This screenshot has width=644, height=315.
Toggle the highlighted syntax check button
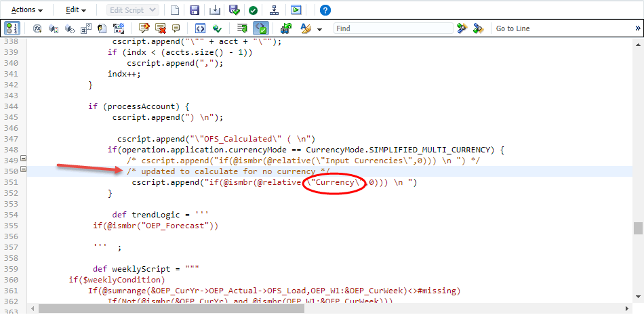pyautogui.click(x=261, y=28)
